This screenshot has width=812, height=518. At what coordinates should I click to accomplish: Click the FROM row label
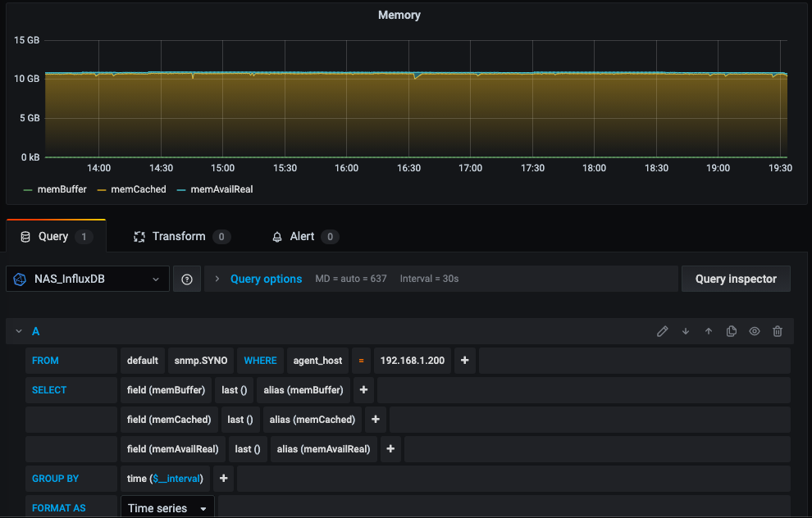[x=46, y=361]
